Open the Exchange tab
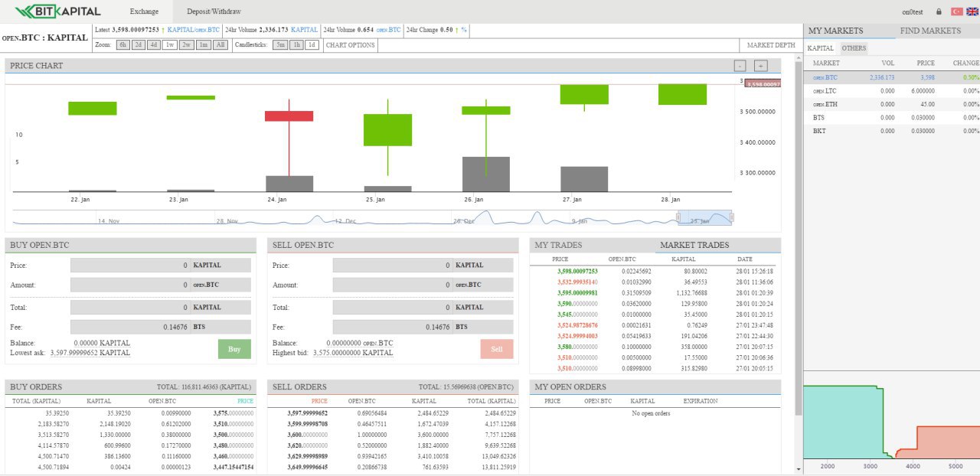 [144, 11]
